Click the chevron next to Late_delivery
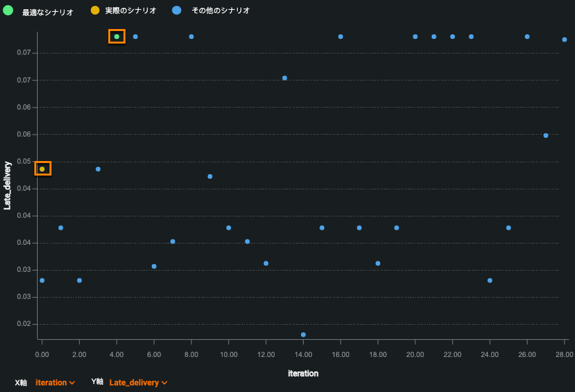Viewport: 575px width, 392px height. point(164,383)
